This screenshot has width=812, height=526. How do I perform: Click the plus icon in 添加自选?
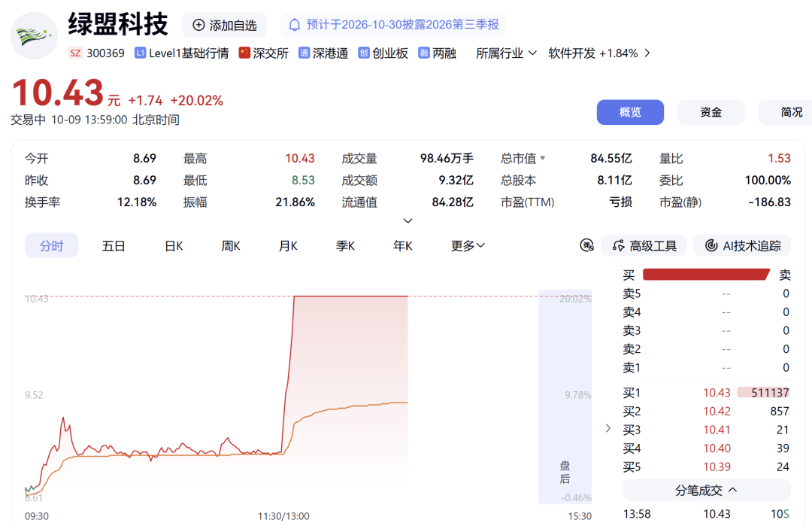point(198,25)
